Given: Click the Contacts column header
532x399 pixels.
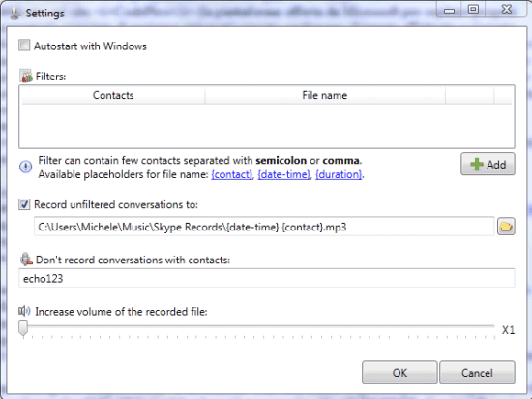Looking at the screenshot, I should pos(113,95).
